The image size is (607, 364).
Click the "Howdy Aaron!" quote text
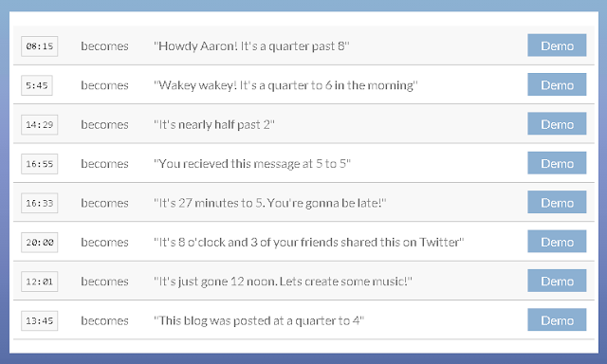click(251, 46)
